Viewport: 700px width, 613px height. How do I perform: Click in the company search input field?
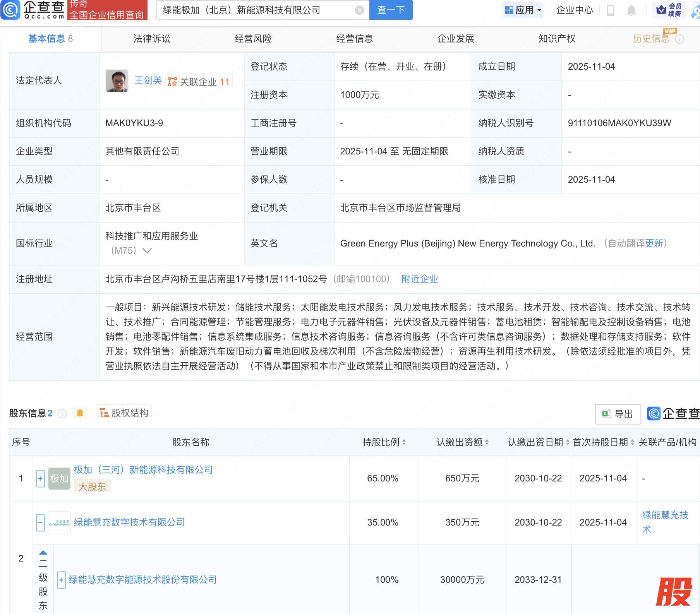click(x=256, y=10)
